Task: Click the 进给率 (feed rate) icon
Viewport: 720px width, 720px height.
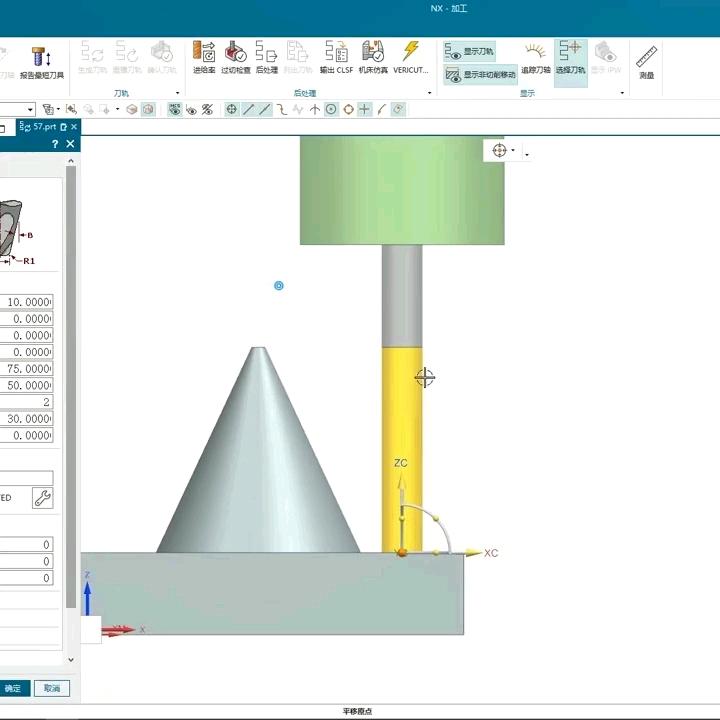Action: pyautogui.click(x=204, y=57)
